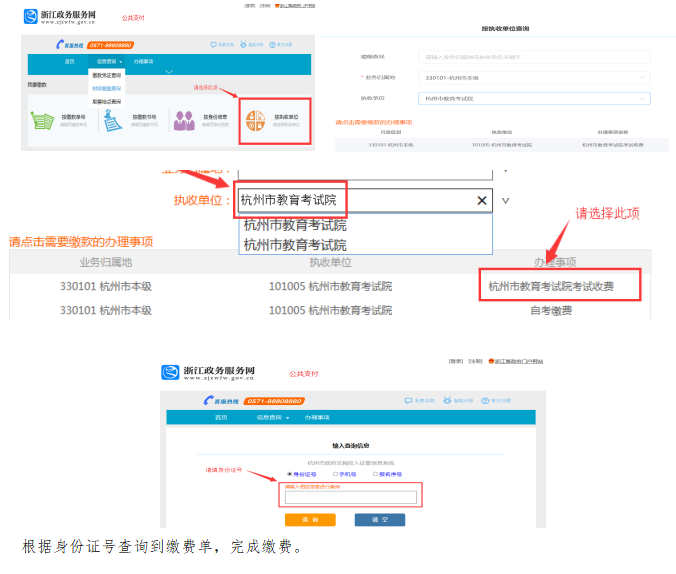
Task: Go to 首页 tab in the top screenshot
Action: tap(69, 62)
